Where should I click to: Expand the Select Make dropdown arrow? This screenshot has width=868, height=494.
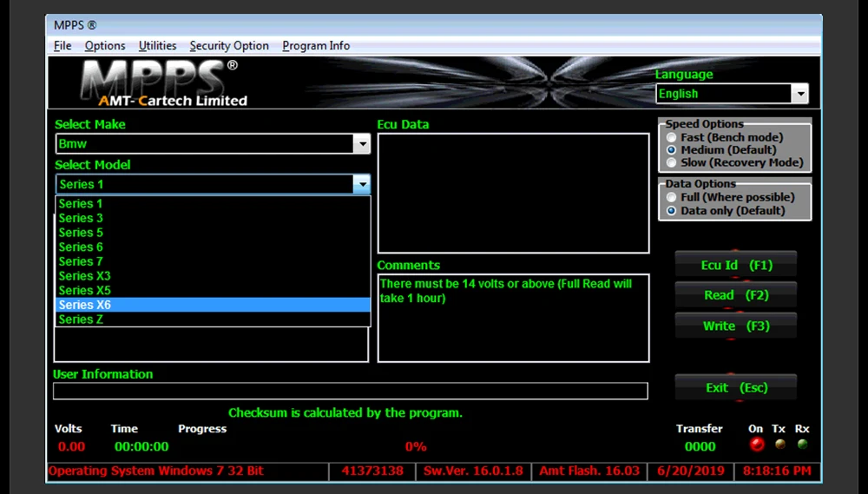(x=362, y=144)
